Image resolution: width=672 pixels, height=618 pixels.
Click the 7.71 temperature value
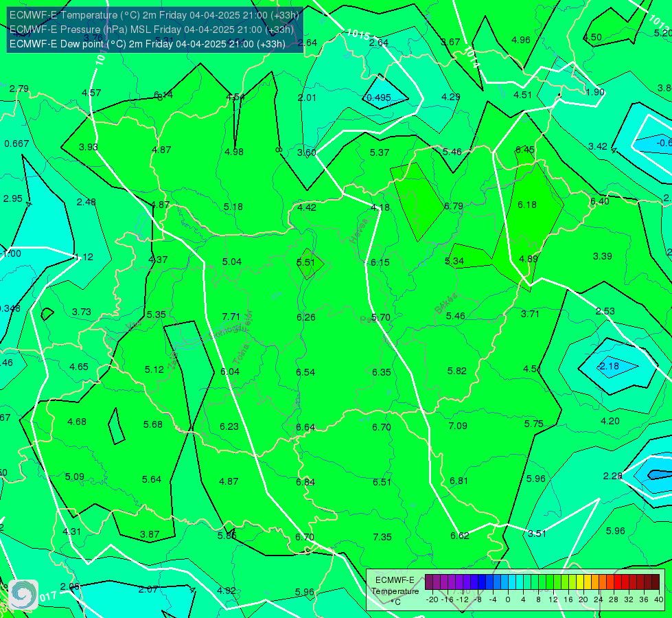pos(231,317)
